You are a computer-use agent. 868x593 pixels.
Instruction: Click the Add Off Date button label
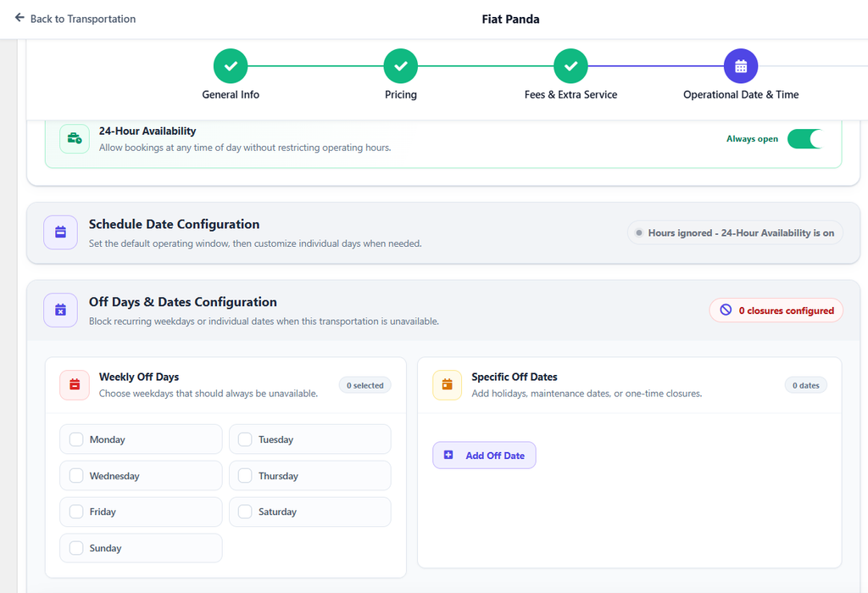click(x=495, y=456)
